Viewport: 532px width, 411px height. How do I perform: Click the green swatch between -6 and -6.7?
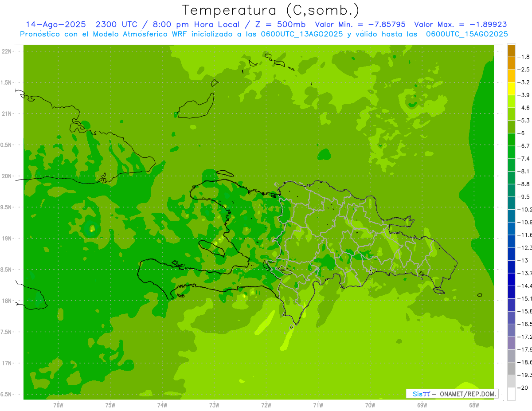[511, 139]
